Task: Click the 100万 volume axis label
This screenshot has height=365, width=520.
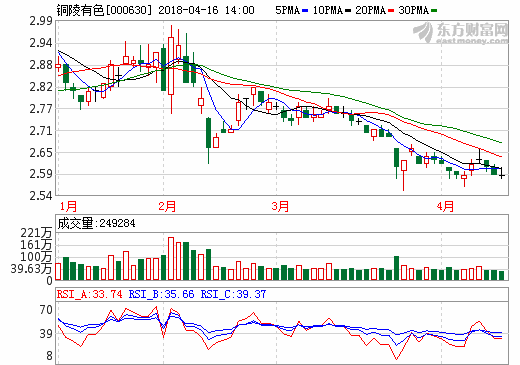Action: click(37, 257)
